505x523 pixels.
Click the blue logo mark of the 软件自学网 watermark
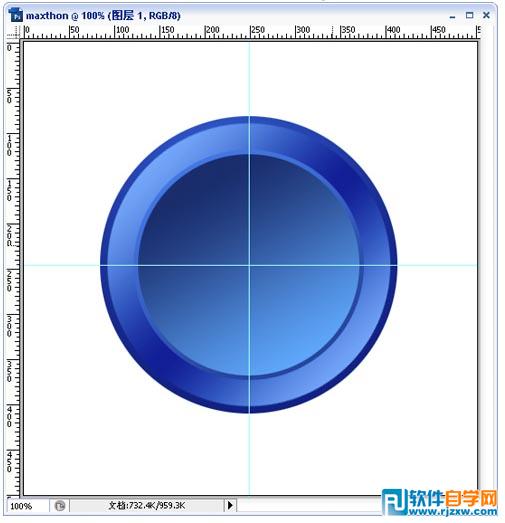coord(395,502)
